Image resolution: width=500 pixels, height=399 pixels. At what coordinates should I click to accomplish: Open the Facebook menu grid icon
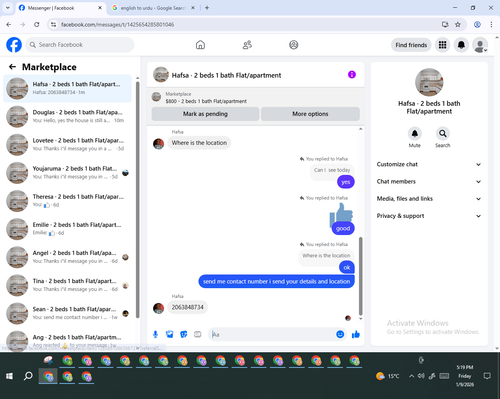coord(442,45)
